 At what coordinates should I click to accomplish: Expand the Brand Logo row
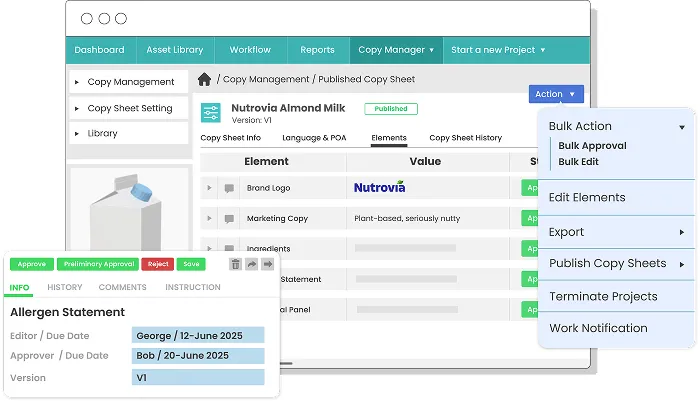click(209, 188)
